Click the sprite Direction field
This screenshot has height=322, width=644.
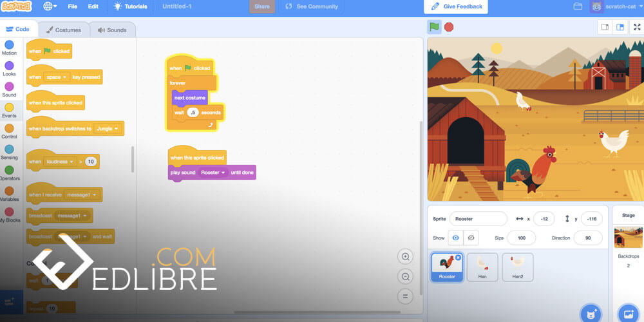[x=588, y=238]
